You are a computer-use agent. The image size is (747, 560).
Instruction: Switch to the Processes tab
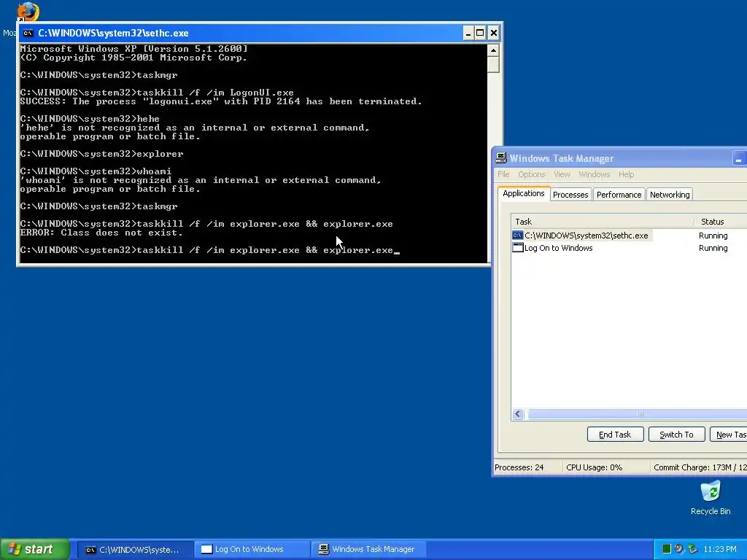(x=570, y=195)
